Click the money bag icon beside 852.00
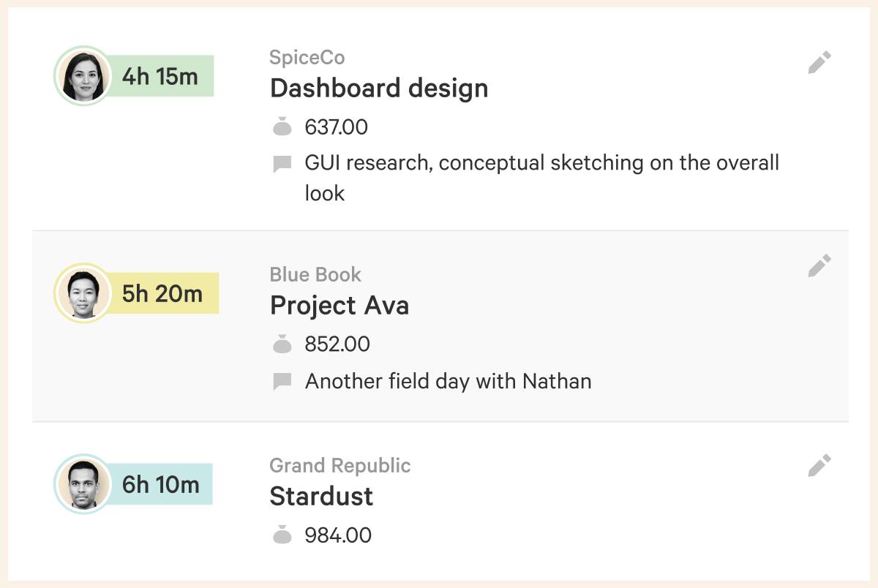This screenshot has width=878, height=588. (282, 344)
